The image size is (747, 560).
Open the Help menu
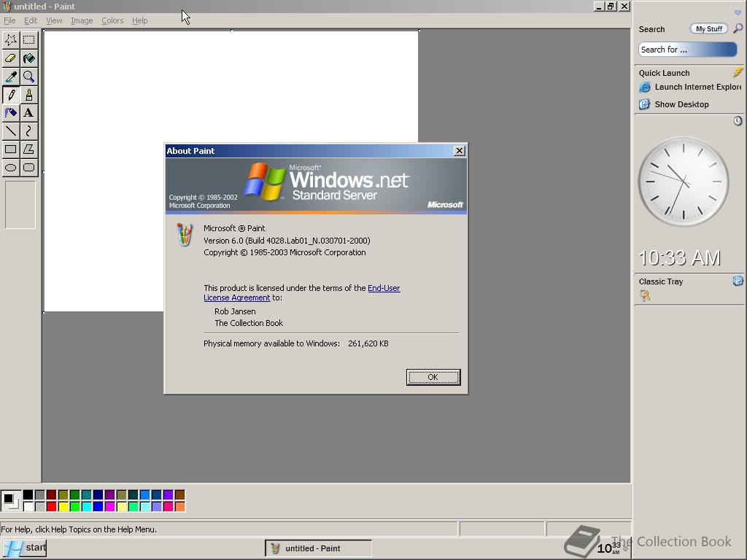(139, 20)
